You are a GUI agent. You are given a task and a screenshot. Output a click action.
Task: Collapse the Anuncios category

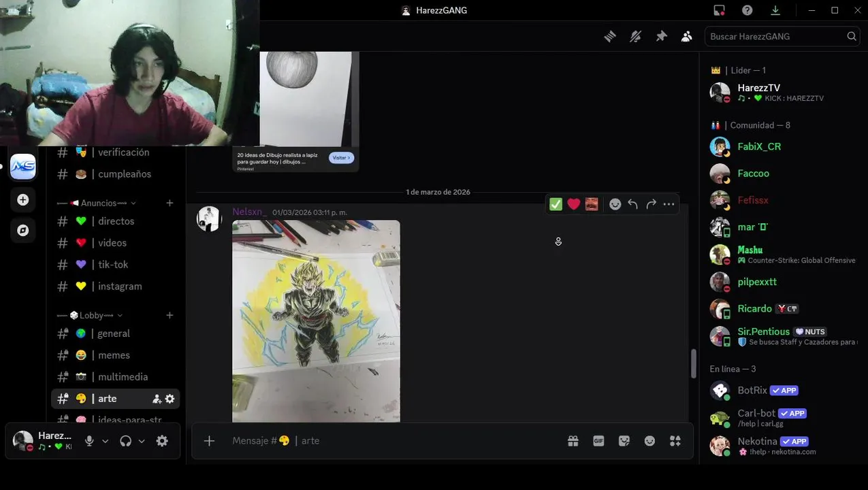96,203
